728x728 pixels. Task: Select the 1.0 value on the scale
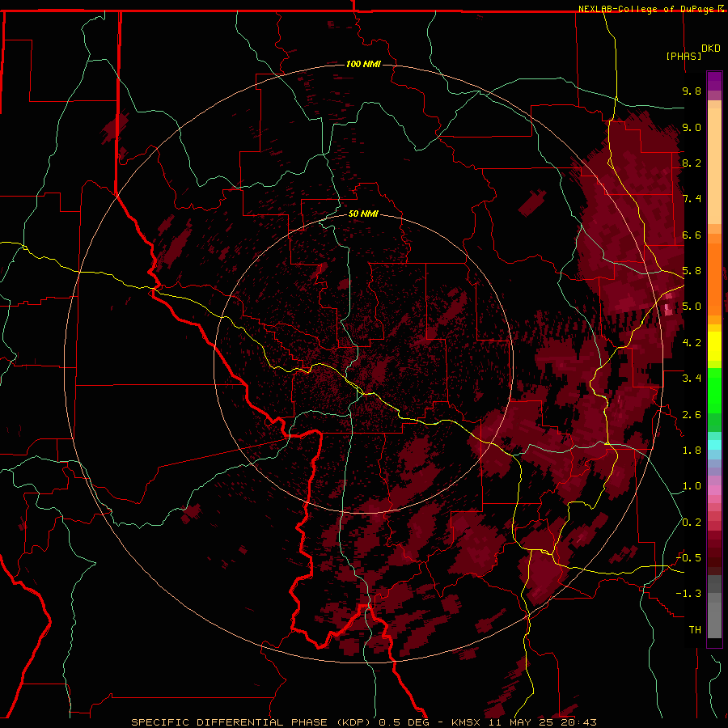(x=692, y=486)
